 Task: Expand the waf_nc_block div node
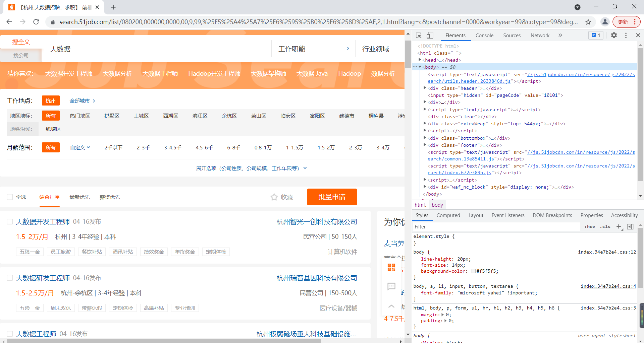pos(425,187)
